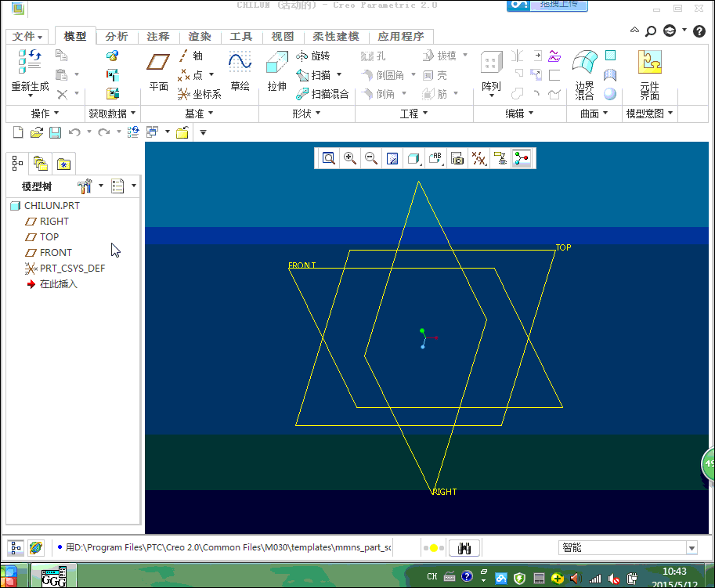Switch to the Applications (应用程序) tab

coord(401,37)
